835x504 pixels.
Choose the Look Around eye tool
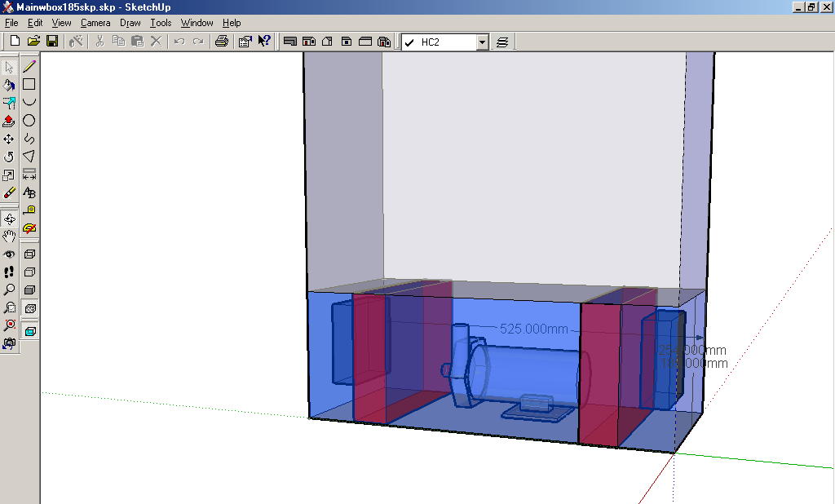9,254
